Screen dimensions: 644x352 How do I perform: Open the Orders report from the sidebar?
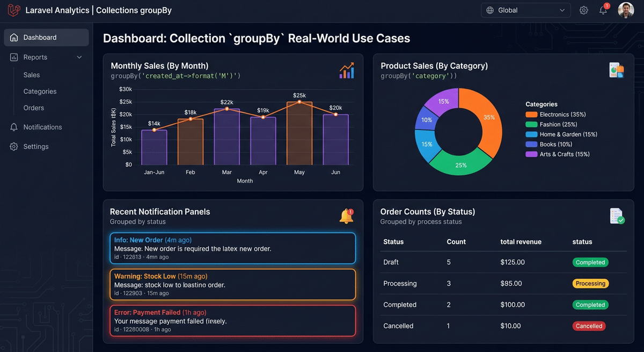tap(33, 107)
